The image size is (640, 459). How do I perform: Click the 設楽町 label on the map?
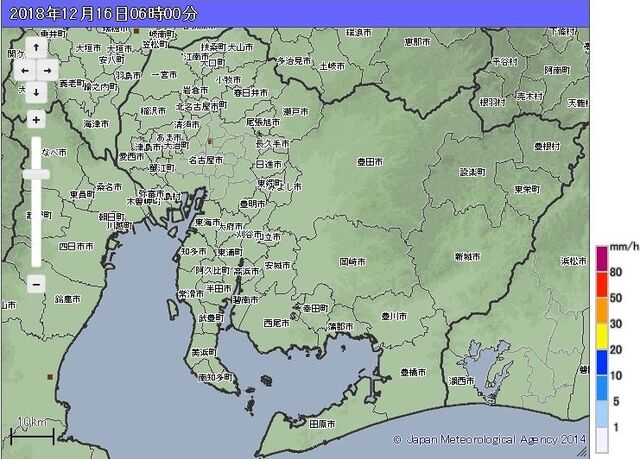coord(473,172)
